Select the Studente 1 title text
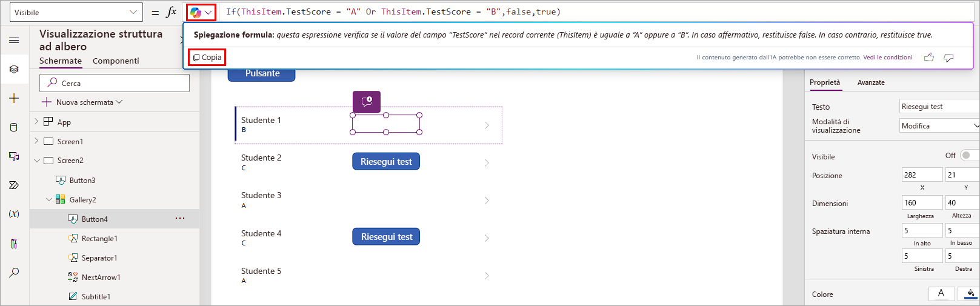Viewport: 980px width, 306px height. point(261,120)
